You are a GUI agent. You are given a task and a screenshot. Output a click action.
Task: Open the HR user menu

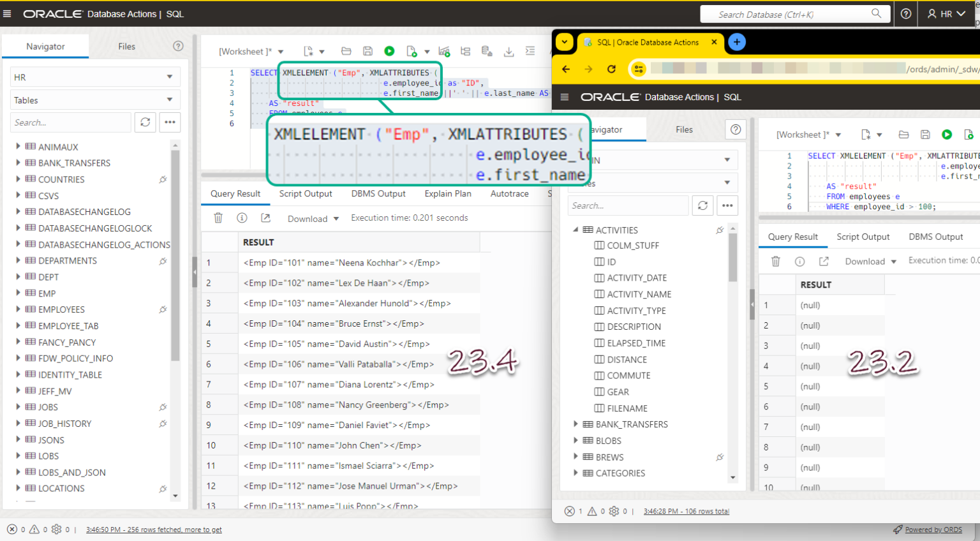coord(946,13)
